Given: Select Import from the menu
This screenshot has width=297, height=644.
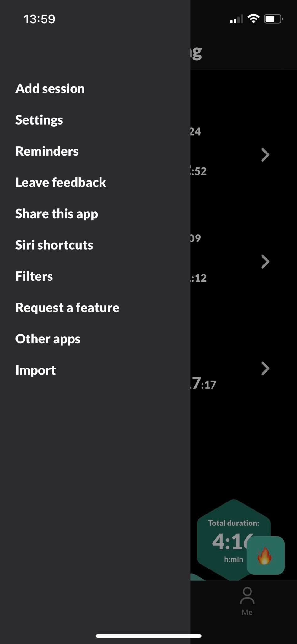Looking at the screenshot, I should 35,370.
